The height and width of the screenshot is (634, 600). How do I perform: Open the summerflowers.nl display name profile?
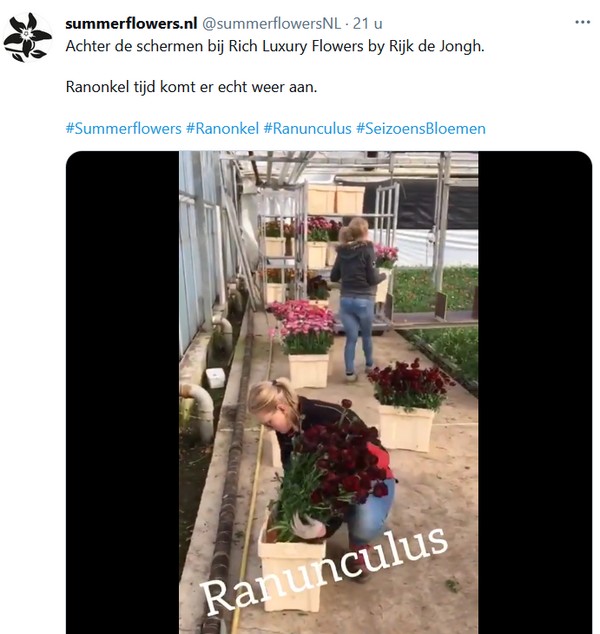131,23
